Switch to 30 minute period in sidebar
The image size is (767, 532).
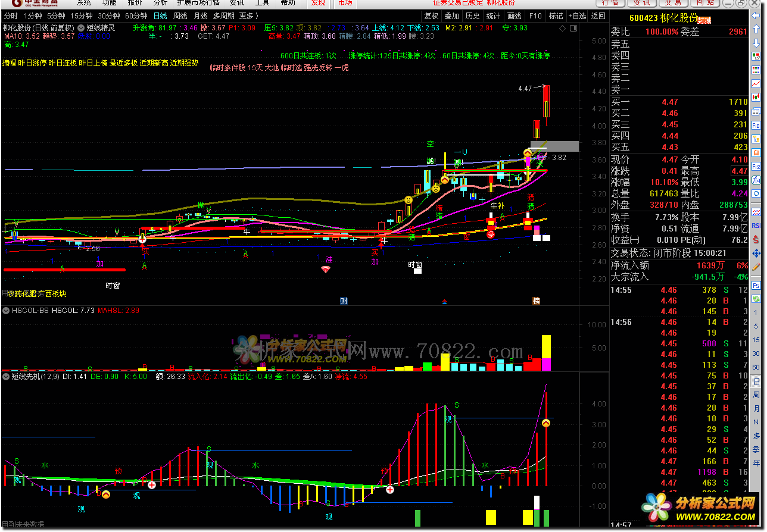(x=756, y=353)
